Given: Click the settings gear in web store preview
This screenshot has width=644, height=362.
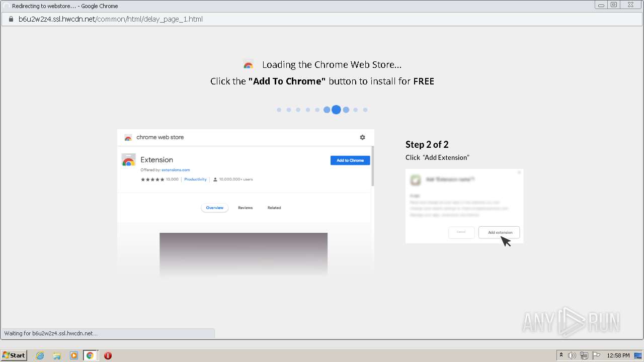Looking at the screenshot, I should 362,137.
